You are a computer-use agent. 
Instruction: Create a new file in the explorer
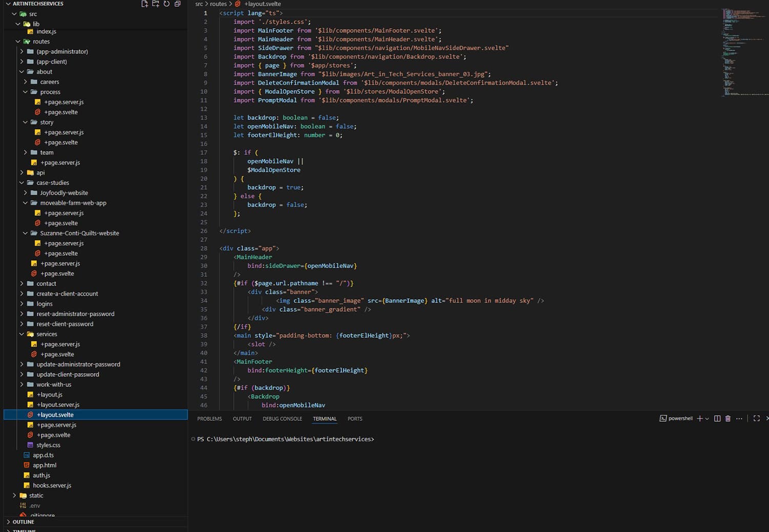click(144, 4)
